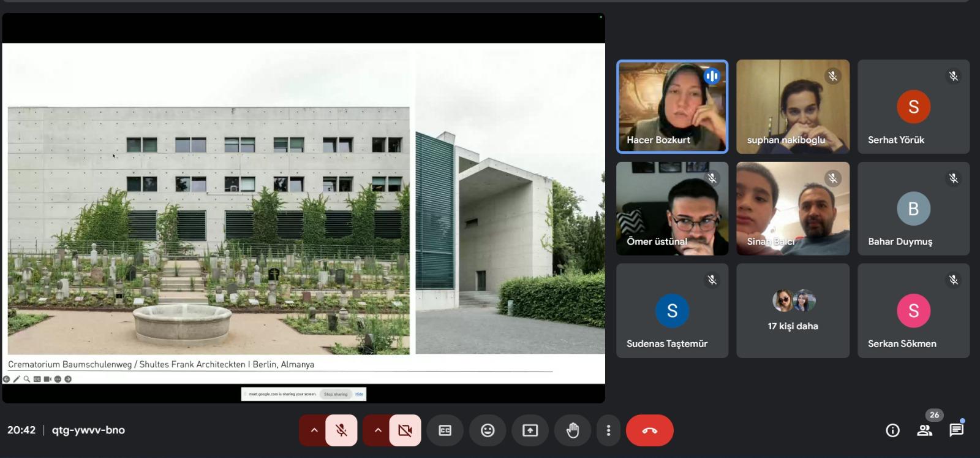
Task: Open the emoji reactions panel
Action: click(x=488, y=430)
